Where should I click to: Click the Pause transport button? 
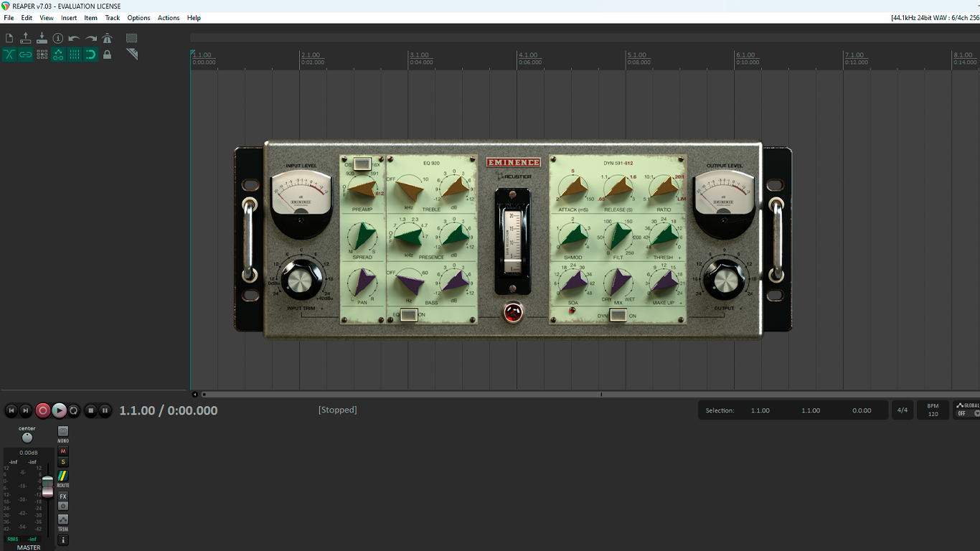click(x=105, y=410)
